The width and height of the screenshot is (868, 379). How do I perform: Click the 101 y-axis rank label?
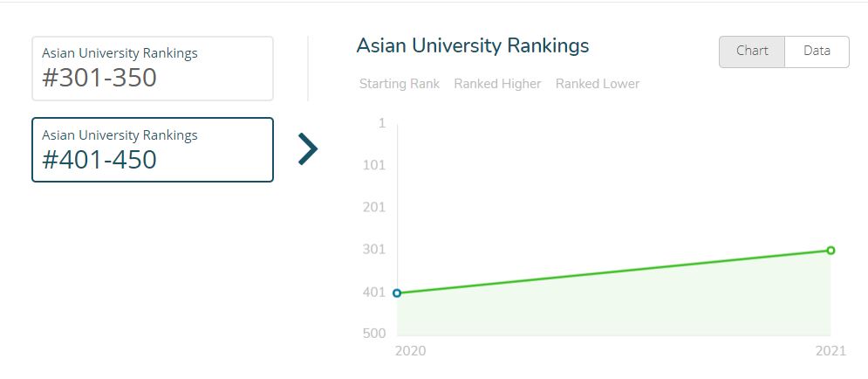click(373, 165)
